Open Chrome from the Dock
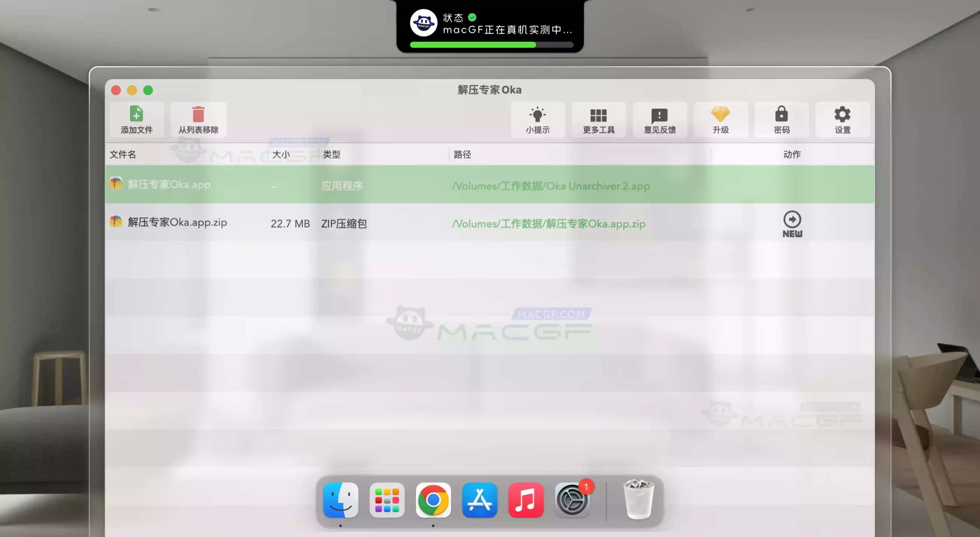This screenshot has height=537, width=980. click(433, 500)
